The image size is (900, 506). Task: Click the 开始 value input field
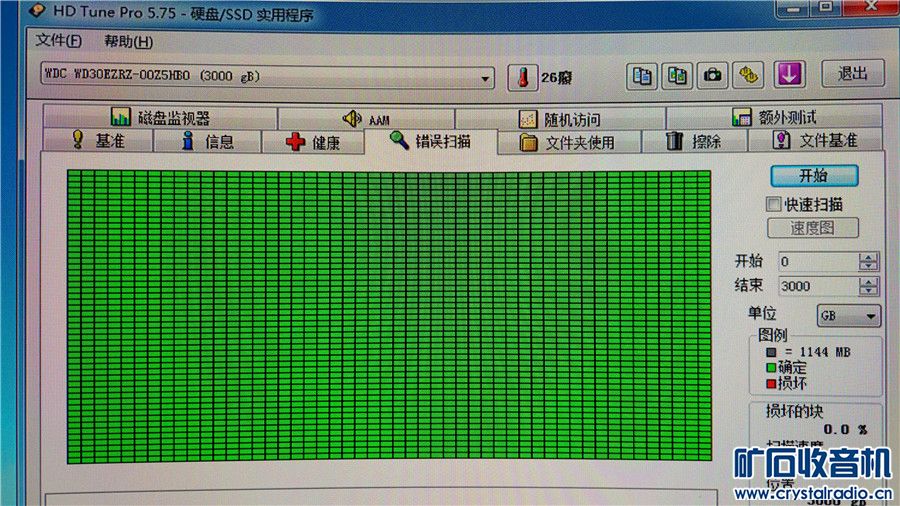pos(819,262)
